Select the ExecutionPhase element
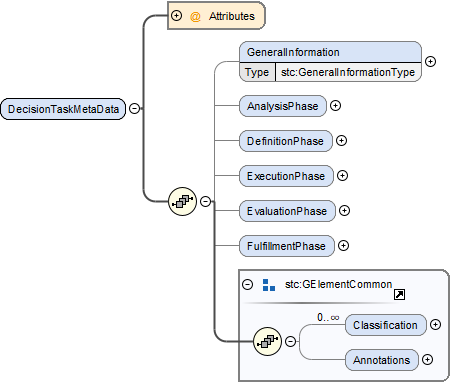 point(286,176)
